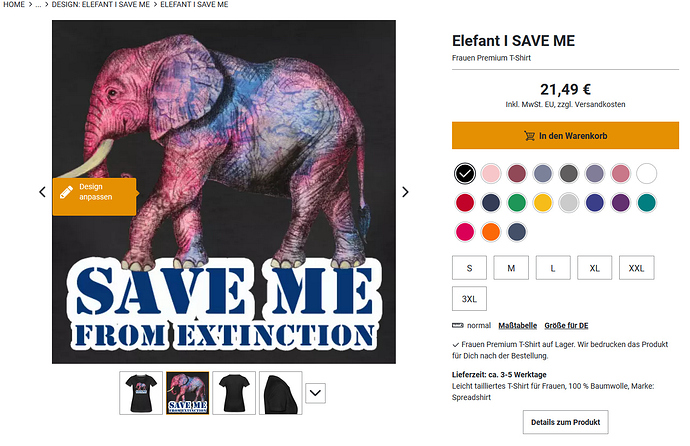Click the normal fit icon

(459, 326)
